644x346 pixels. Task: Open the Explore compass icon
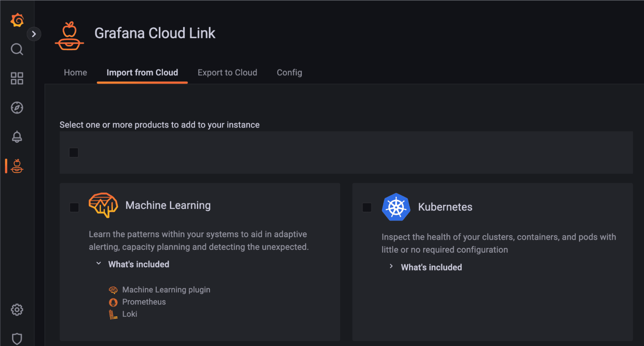click(17, 108)
